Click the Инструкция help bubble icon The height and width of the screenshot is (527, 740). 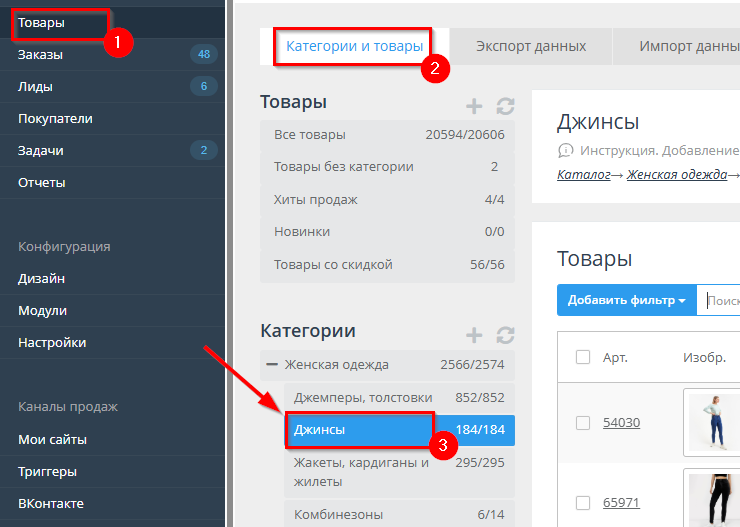click(x=565, y=150)
